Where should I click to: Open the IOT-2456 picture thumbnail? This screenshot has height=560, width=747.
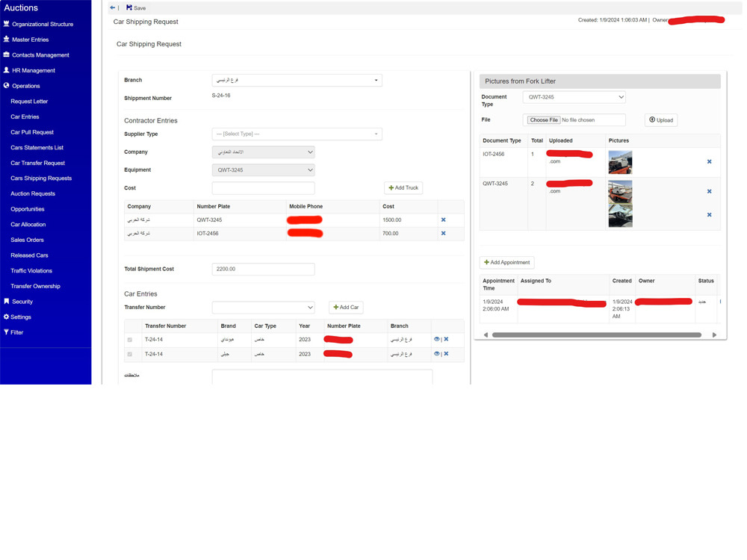coord(620,162)
